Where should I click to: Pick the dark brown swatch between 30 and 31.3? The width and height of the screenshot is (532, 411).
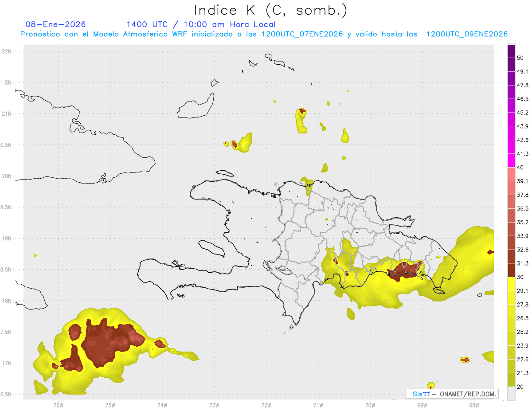click(x=511, y=270)
